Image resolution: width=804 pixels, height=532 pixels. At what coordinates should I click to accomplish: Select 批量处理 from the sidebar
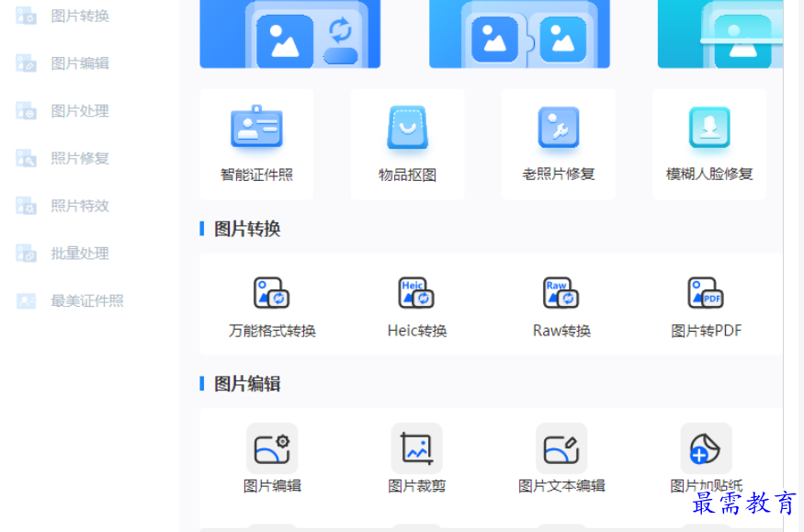point(80,254)
